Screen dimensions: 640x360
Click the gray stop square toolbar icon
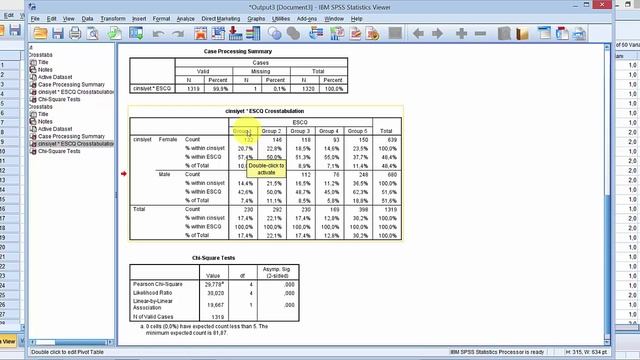pos(395,33)
